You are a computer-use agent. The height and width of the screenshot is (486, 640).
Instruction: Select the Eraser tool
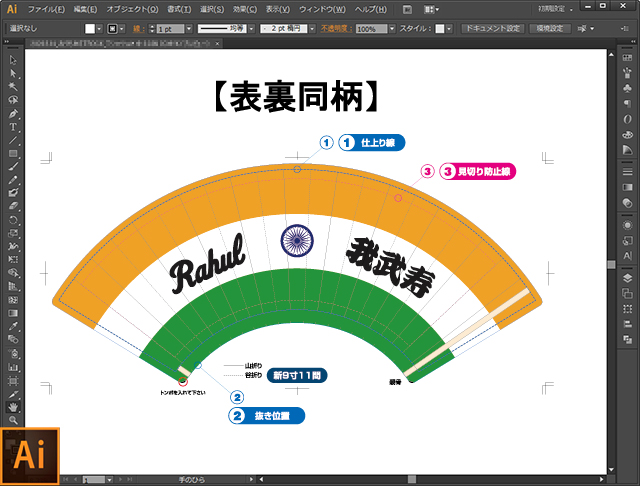(13, 206)
